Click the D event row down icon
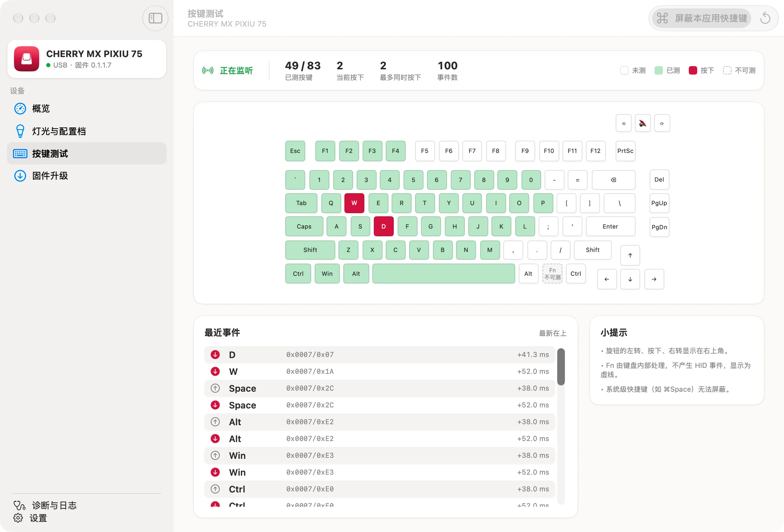Viewport: 784px width, 532px height. [215, 355]
